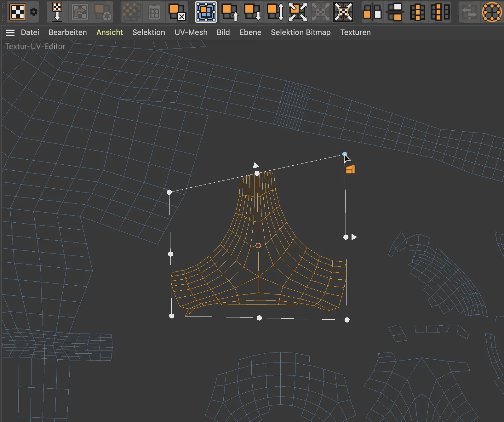Click the orange circular grid icon
Screen dimensions: 504x422
point(492,12)
